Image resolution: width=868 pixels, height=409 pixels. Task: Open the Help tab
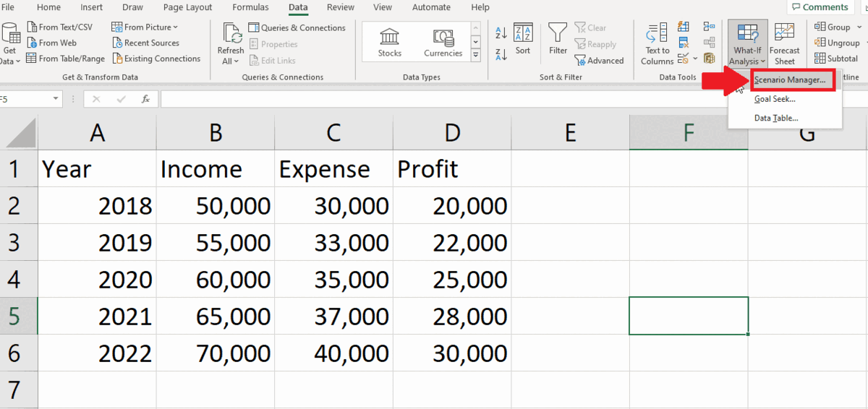pos(480,7)
